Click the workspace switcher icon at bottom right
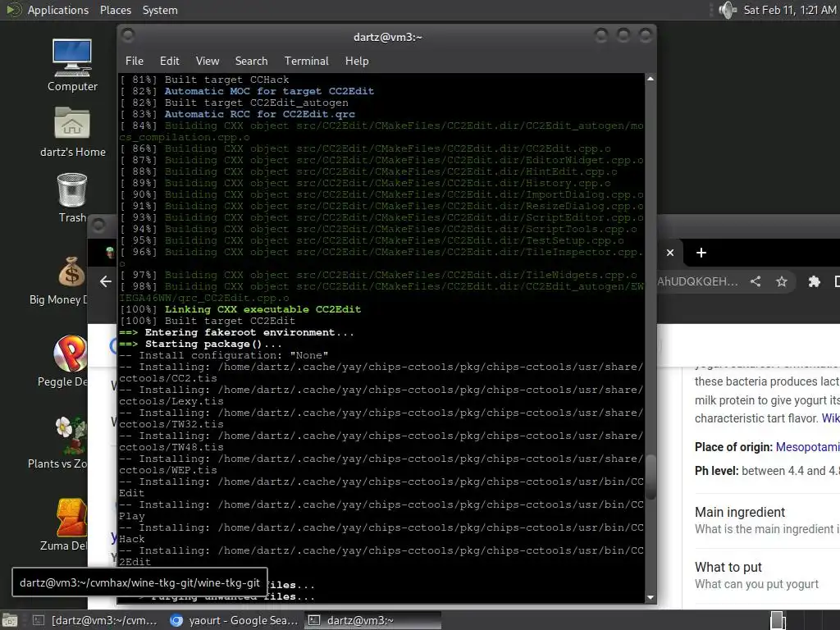This screenshot has width=840, height=630. (777, 620)
